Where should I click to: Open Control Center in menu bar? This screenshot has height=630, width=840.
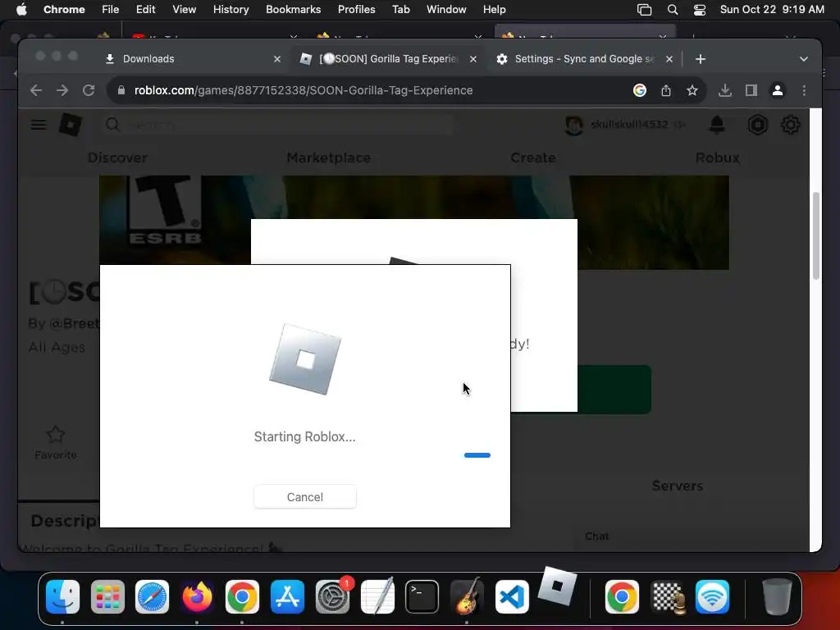click(x=699, y=10)
